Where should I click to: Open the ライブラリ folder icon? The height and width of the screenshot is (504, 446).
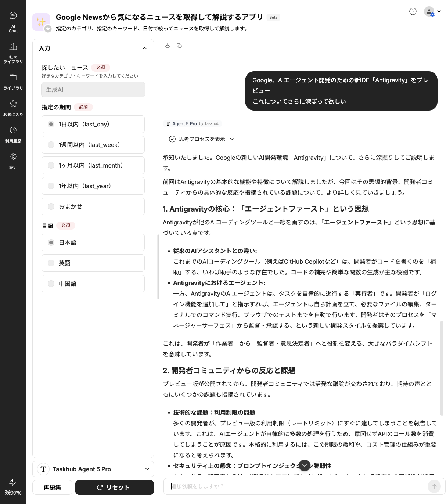click(13, 81)
